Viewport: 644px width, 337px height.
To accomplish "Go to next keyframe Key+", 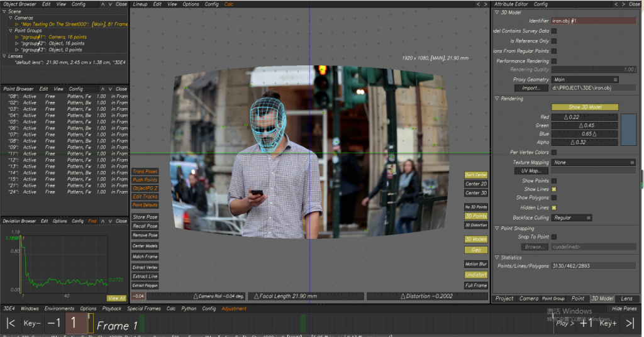I will coord(608,323).
